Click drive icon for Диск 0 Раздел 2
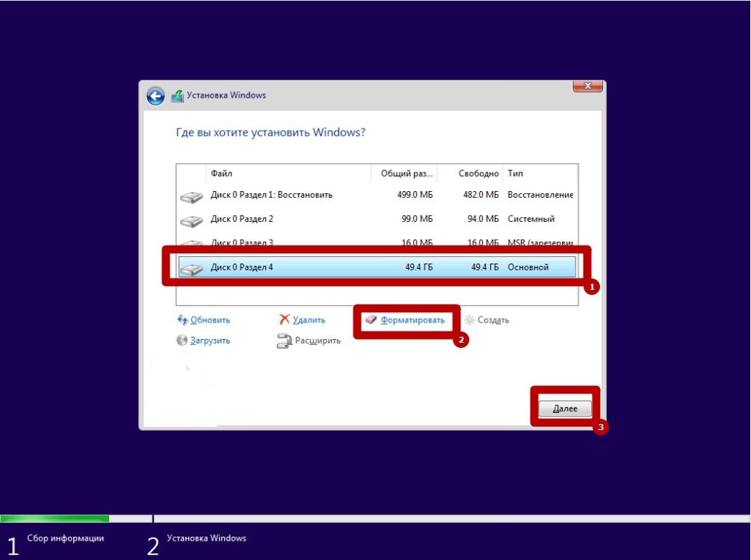 pyautogui.click(x=191, y=221)
